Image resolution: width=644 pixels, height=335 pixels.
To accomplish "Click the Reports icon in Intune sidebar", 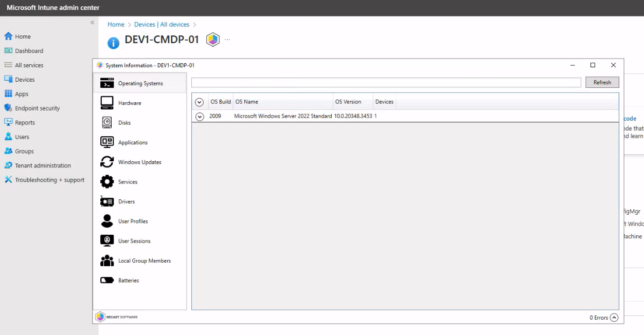I will (8, 122).
